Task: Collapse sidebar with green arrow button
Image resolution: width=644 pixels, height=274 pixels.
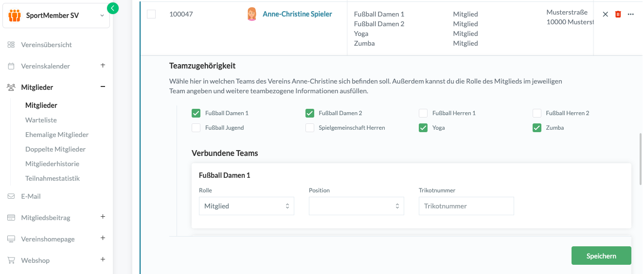Action: (x=113, y=8)
